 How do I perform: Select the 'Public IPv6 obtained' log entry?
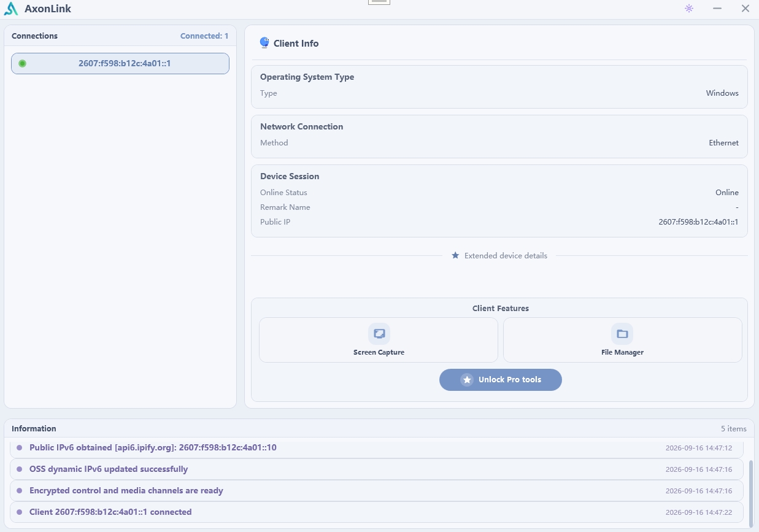coord(377,448)
